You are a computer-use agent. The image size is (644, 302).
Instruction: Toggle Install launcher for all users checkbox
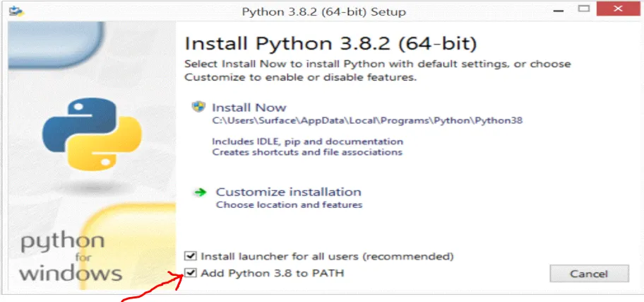[190, 256]
